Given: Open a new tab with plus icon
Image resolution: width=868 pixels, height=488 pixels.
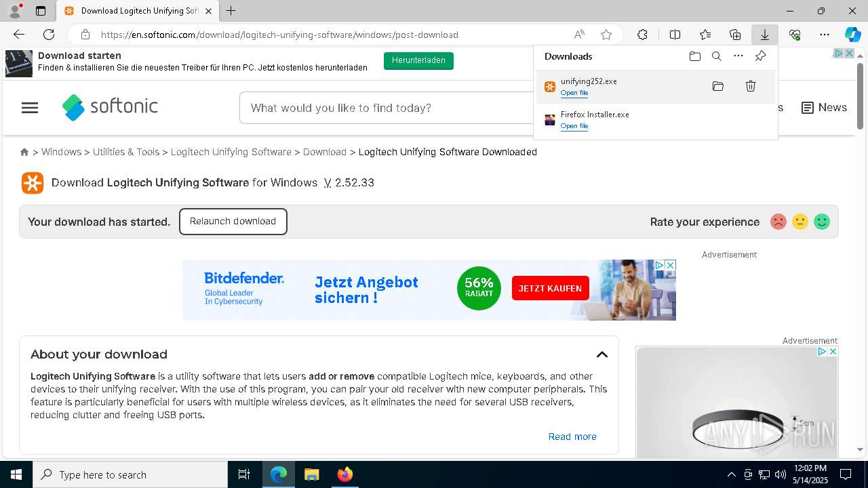Looking at the screenshot, I should click(231, 11).
